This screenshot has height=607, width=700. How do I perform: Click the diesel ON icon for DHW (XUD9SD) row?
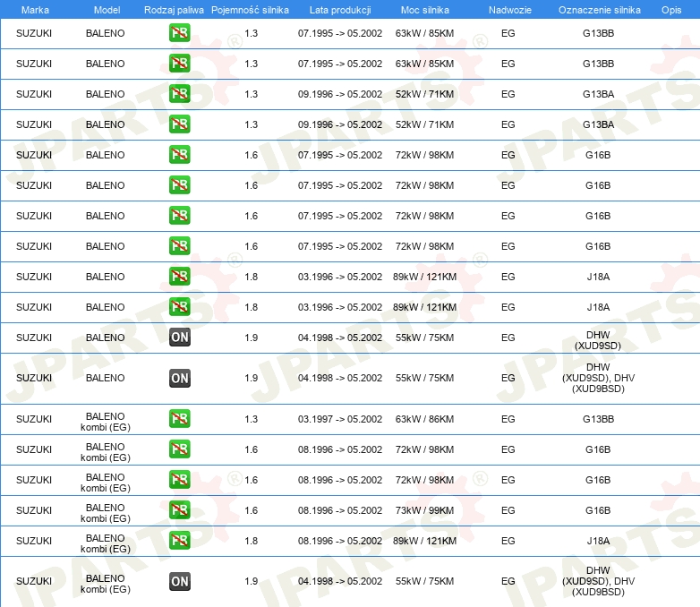tap(179, 338)
